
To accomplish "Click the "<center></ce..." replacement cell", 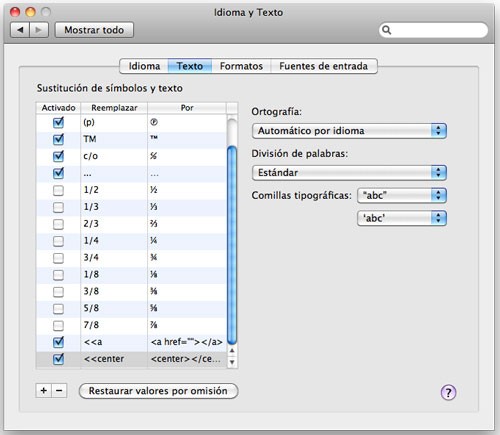I will [187, 359].
